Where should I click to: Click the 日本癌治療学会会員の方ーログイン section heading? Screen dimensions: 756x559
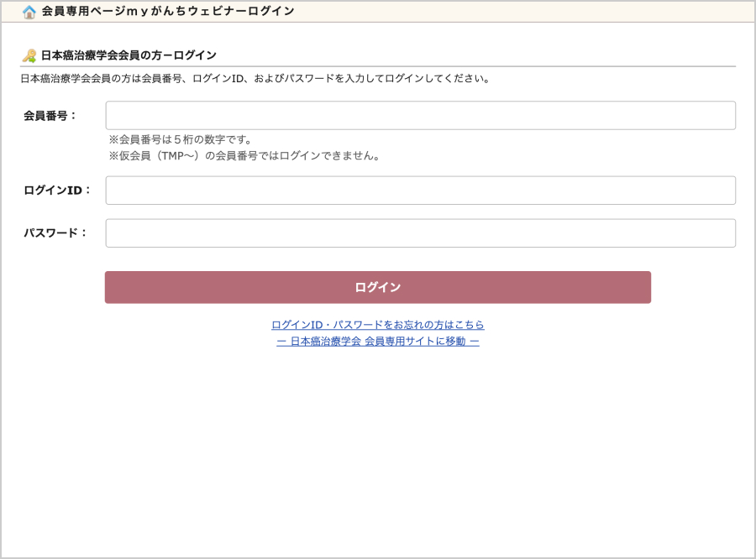(129, 55)
